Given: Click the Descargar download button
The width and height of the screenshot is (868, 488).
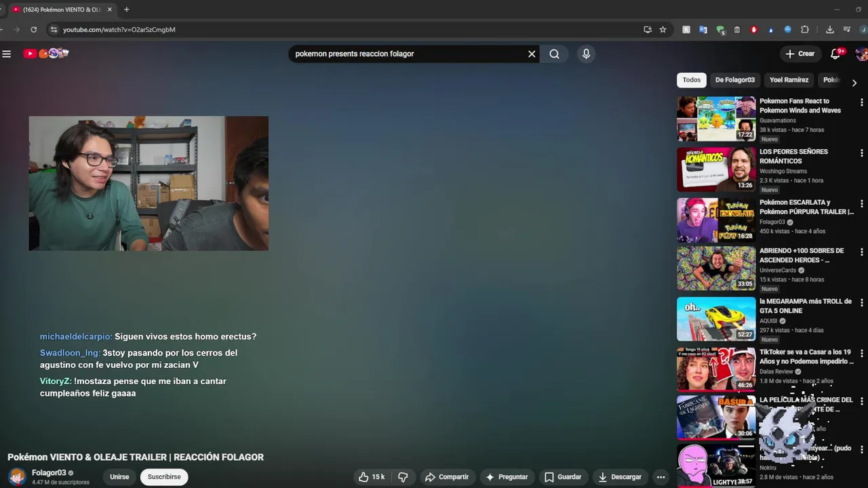Looking at the screenshot, I should click(619, 477).
